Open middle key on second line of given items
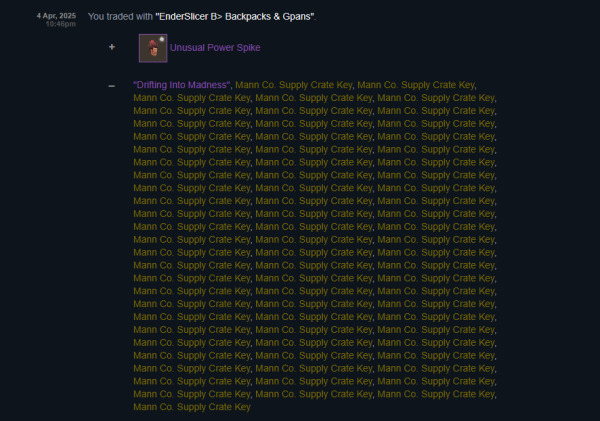The height and width of the screenshot is (421, 600). coord(314,98)
